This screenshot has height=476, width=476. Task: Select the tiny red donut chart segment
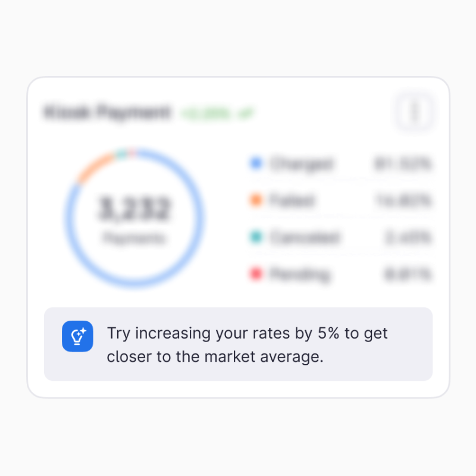click(x=132, y=152)
